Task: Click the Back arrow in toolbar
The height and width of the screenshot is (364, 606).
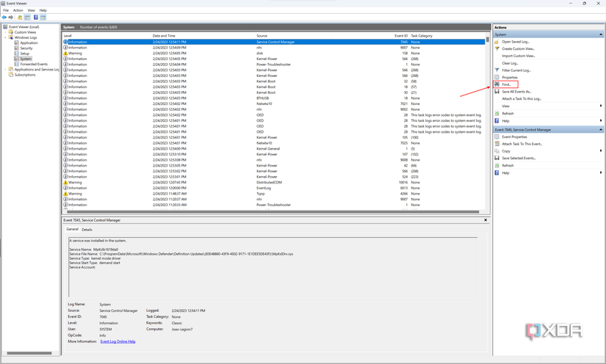Action: coord(4,18)
